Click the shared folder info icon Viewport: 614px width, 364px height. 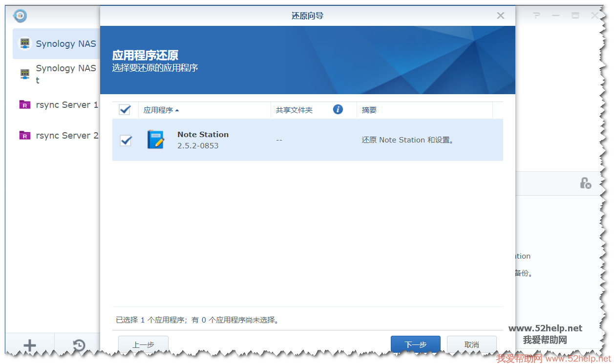[x=338, y=109]
